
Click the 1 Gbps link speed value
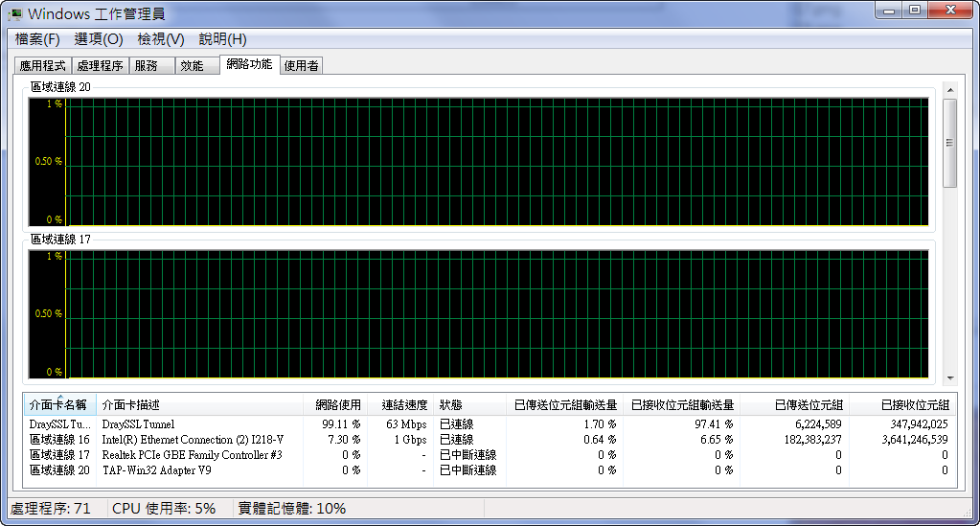click(410, 440)
